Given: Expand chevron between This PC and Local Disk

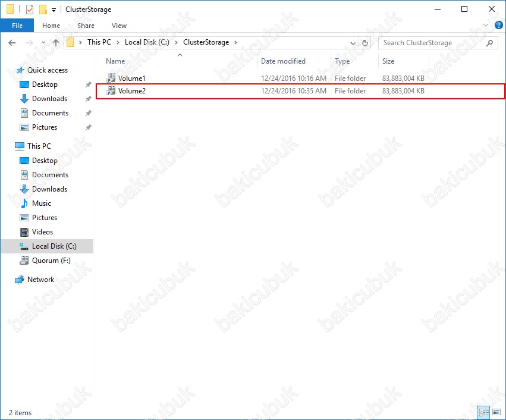Looking at the screenshot, I should (x=118, y=42).
